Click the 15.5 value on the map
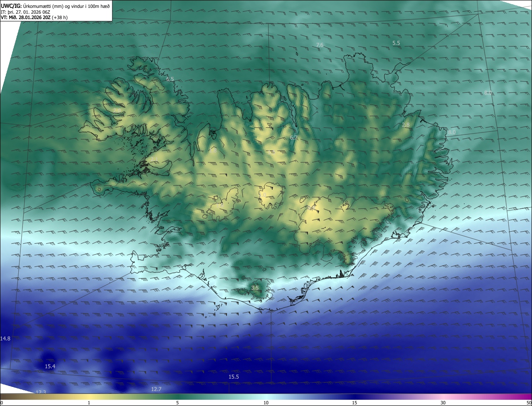 [x=234, y=377]
